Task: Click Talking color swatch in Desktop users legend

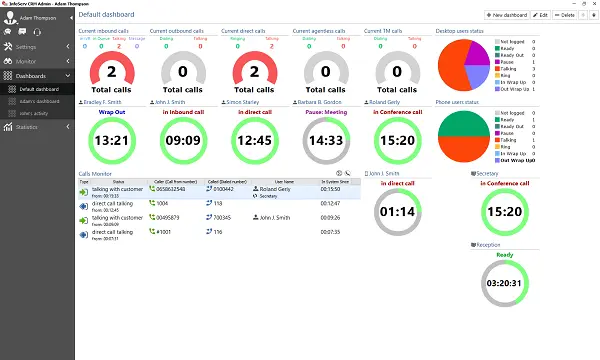Action: point(497,69)
